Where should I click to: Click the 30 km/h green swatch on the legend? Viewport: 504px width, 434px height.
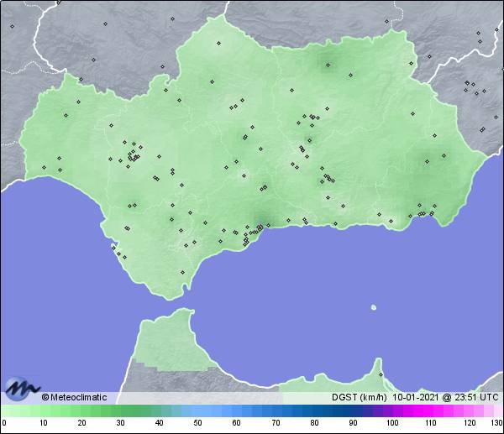(x=120, y=410)
